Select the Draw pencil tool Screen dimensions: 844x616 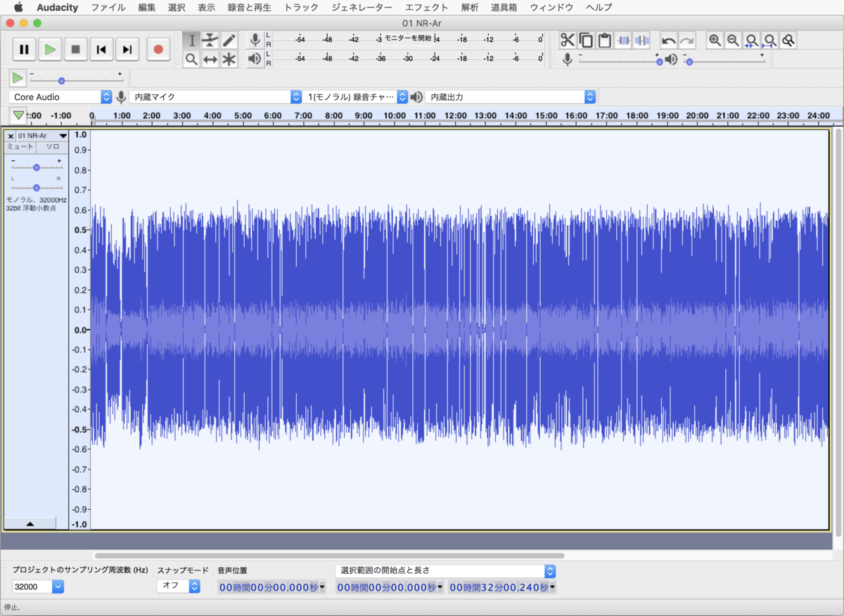(229, 41)
